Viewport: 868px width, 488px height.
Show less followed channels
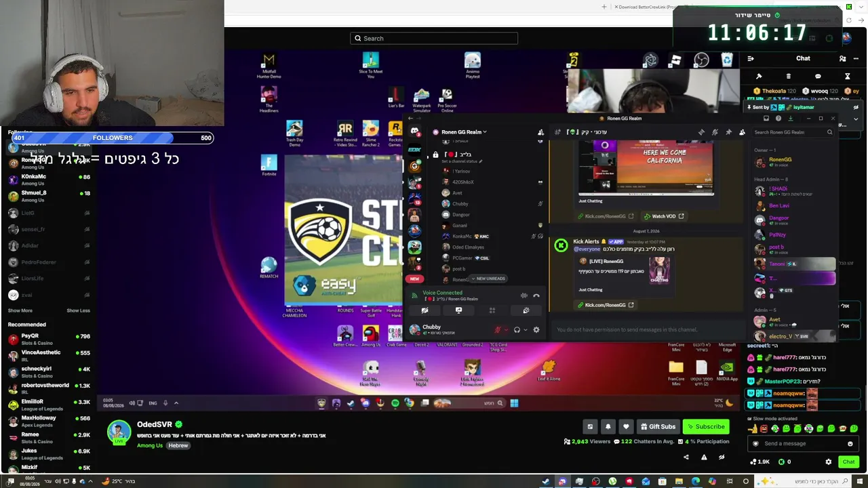78,310
